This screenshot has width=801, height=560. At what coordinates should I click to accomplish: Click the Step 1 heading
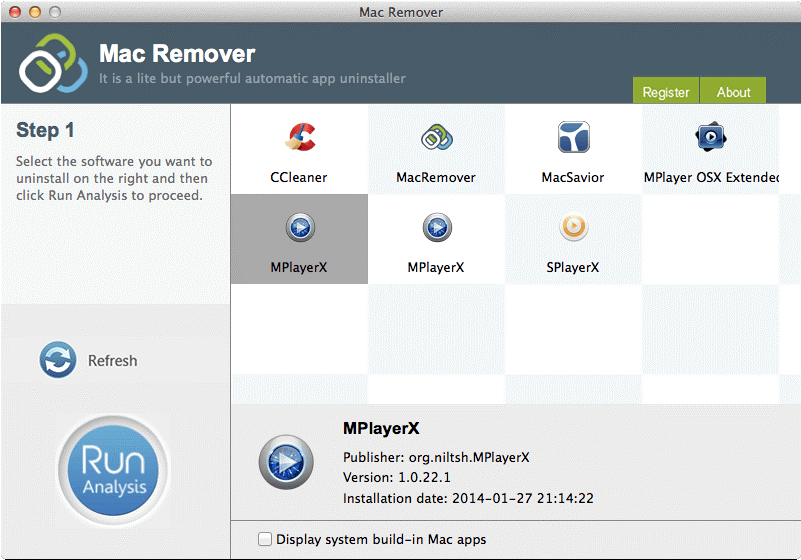coord(45,130)
